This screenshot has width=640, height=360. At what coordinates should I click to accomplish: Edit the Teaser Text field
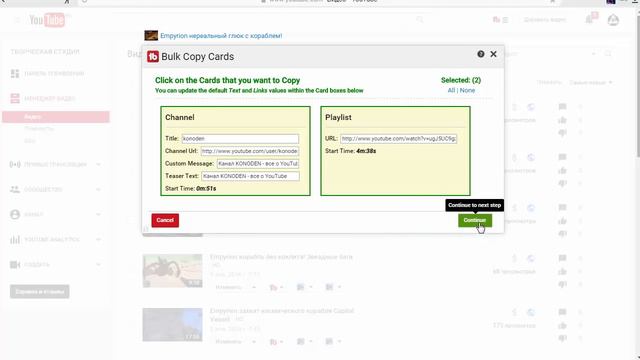[250, 176]
